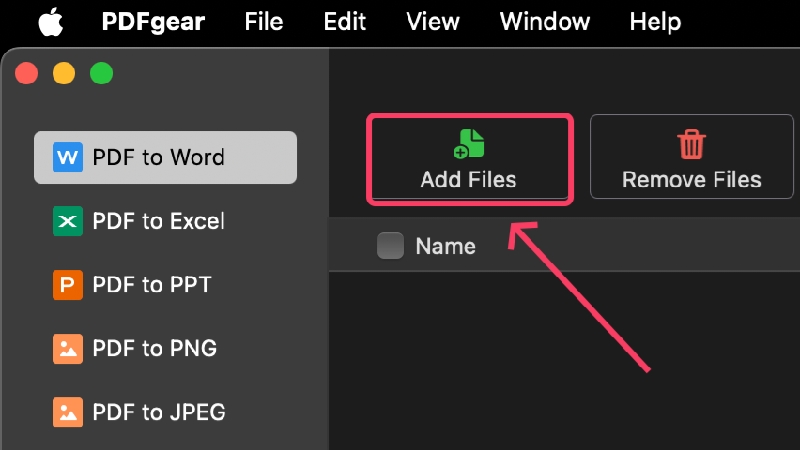Open the PDFgear application menu

(153, 22)
